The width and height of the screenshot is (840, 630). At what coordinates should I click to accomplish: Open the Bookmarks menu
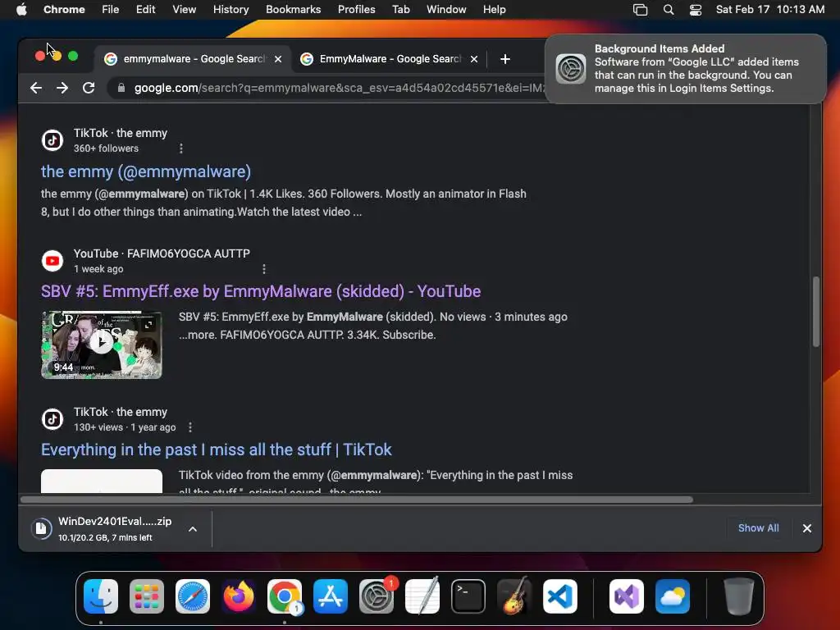tap(293, 10)
